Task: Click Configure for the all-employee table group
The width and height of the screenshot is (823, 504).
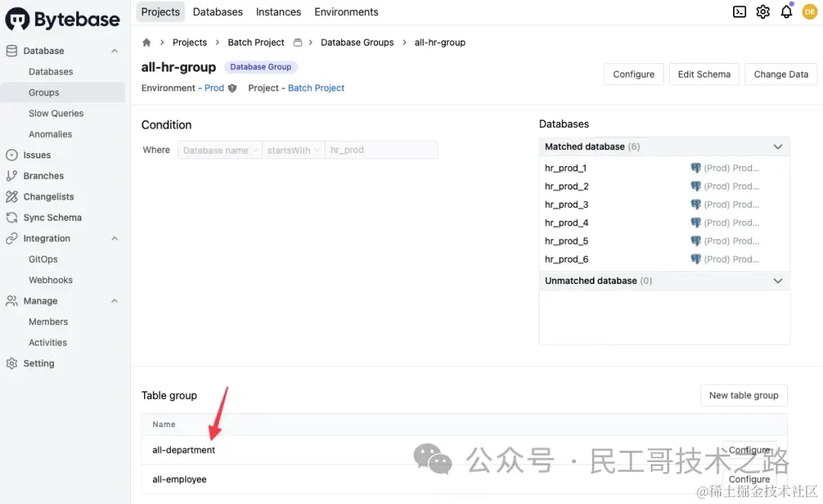Action: [749, 480]
